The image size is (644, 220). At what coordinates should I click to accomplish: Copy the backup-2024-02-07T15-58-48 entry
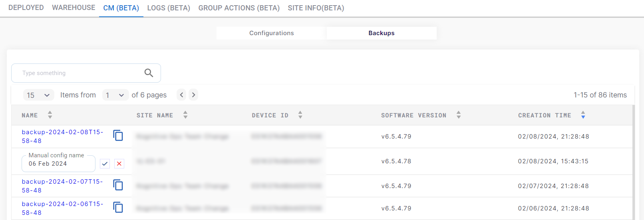pos(118,185)
